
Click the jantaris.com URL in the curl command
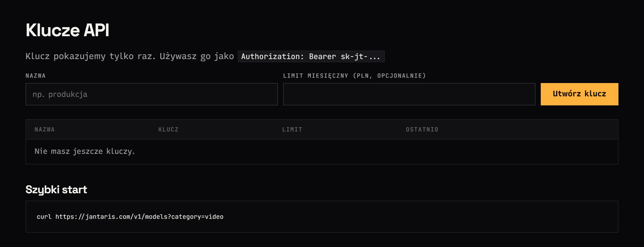[x=139, y=217]
